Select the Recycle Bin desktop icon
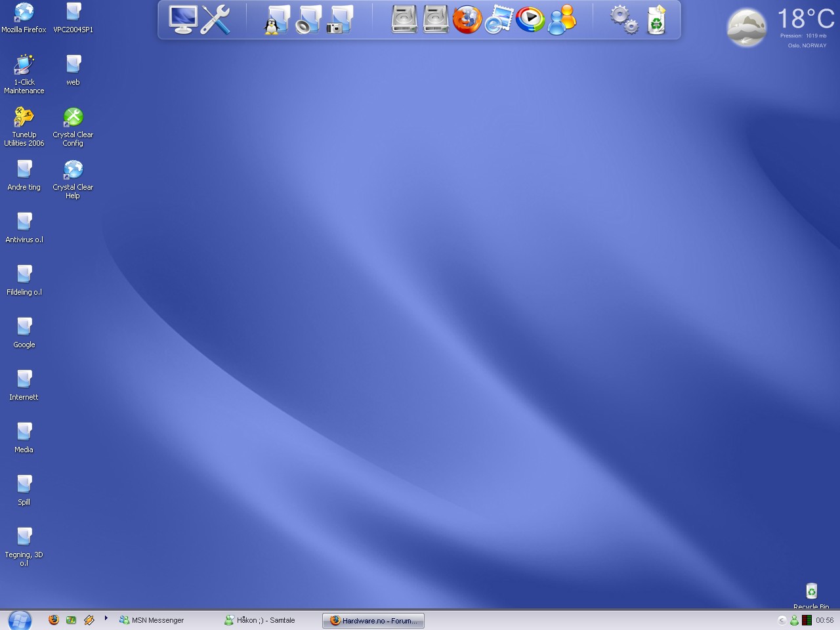 pos(811,596)
